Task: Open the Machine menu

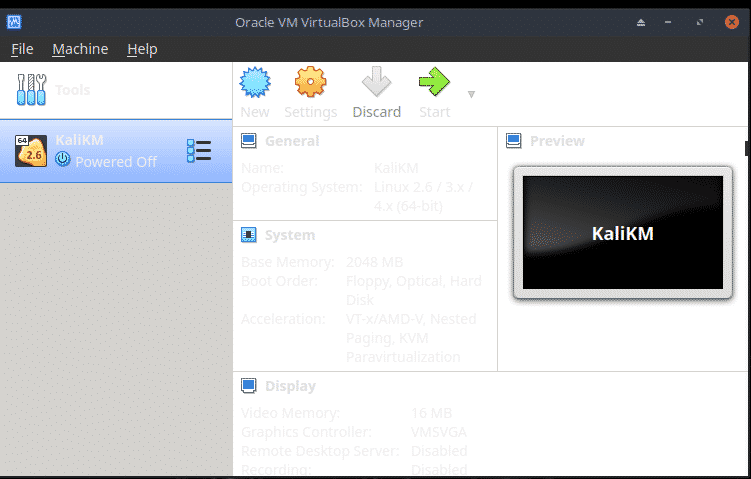Action: click(80, 49)
